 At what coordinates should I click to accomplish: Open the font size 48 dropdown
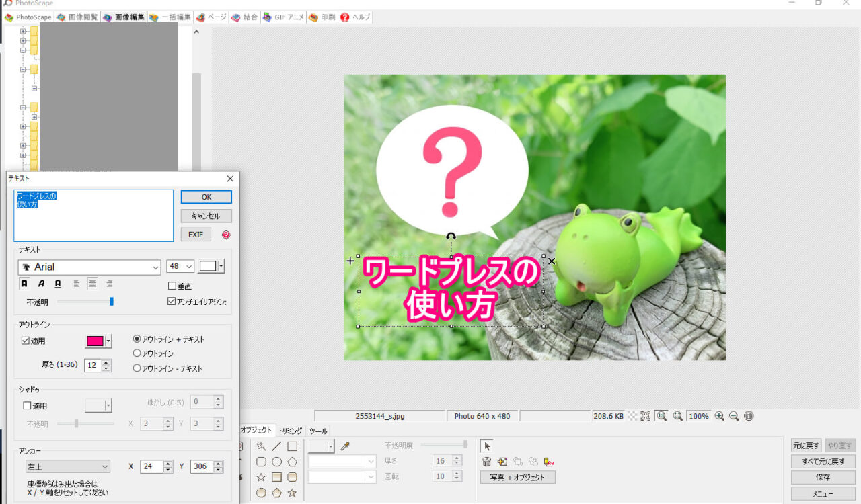(189, 267)
